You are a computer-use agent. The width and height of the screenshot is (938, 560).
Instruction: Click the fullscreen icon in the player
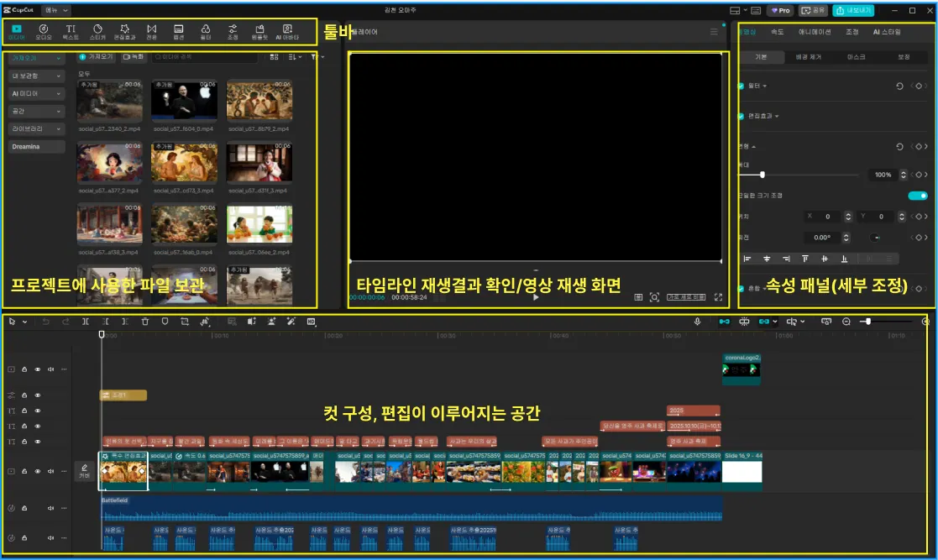click(718, 297)
